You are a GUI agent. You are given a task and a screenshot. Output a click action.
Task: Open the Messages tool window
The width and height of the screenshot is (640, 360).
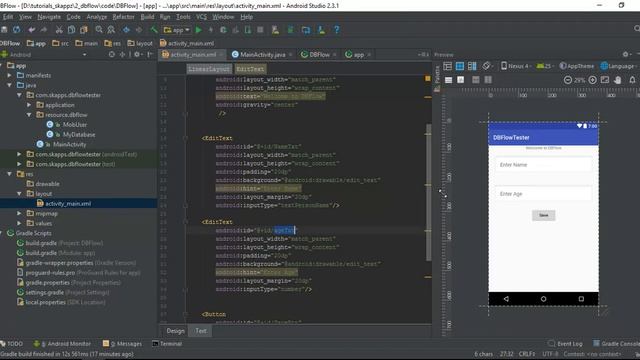click(x=122, y=344)
